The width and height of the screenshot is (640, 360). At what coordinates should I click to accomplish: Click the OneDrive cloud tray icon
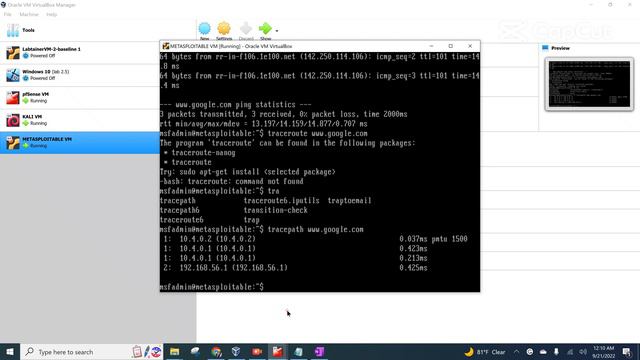pos(543,352)
